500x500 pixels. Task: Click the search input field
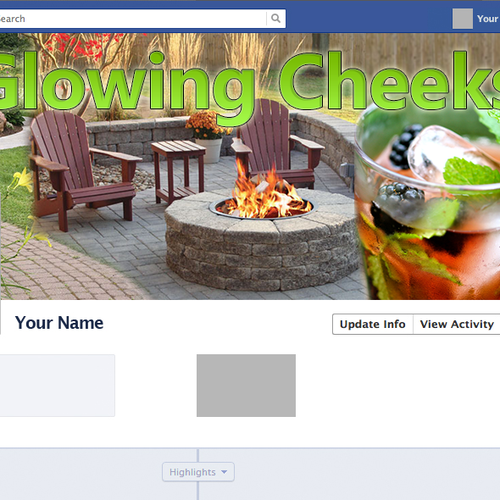click(x=133, y=19)
